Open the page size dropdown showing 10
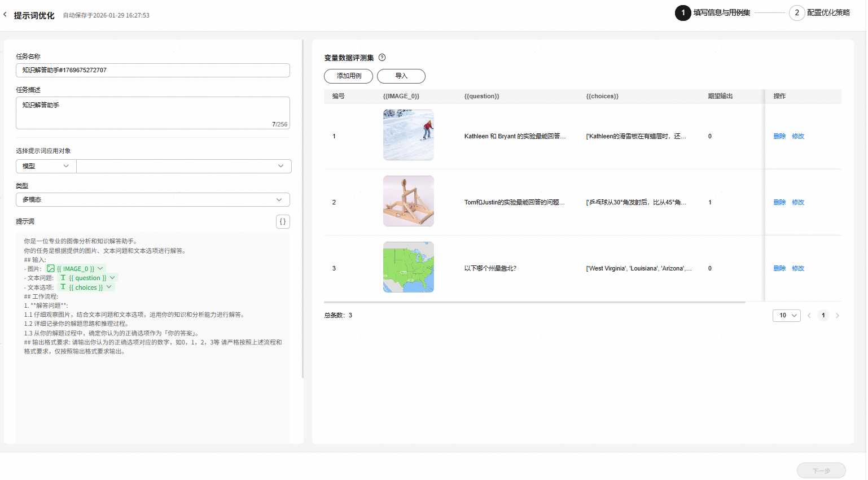 point(786,316)
